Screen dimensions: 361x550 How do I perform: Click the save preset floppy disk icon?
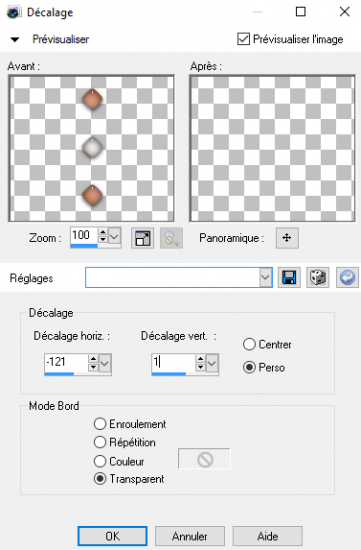(289, 278)
